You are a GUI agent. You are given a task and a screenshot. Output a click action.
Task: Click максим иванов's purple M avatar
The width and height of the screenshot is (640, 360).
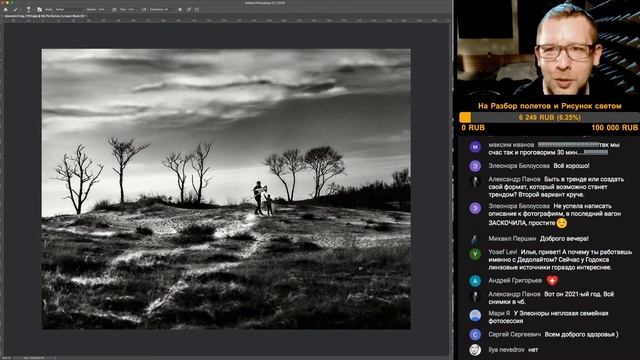click(x=475, y=147)
